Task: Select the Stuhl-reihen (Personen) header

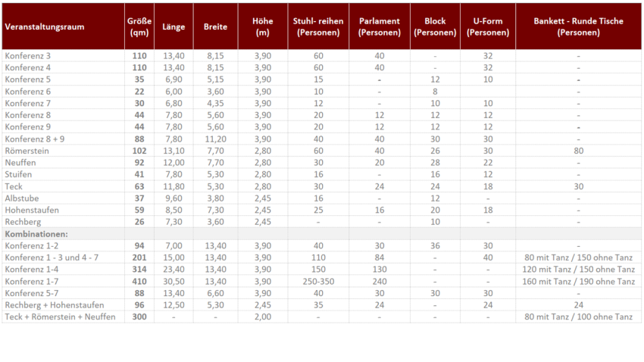Action: (318, 27)
